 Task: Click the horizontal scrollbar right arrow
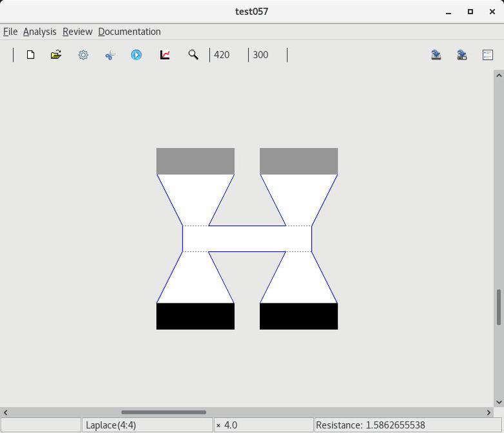pos(489,412)
